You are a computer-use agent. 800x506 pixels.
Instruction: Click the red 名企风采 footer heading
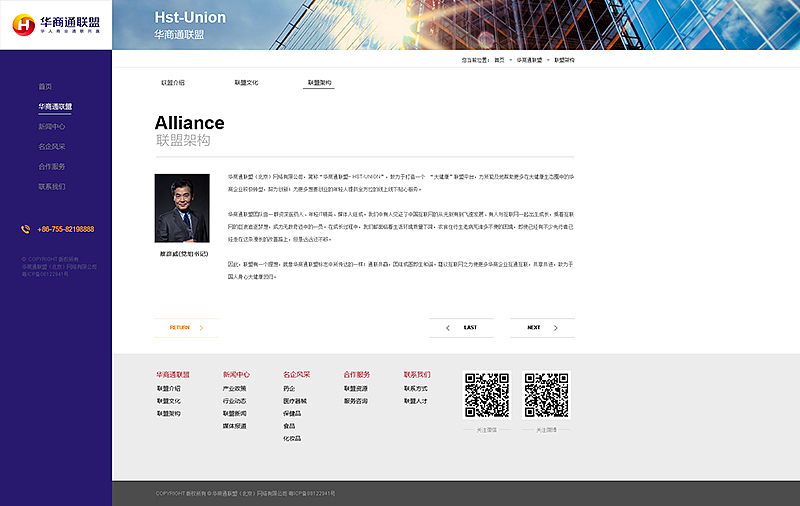(296, 374)
